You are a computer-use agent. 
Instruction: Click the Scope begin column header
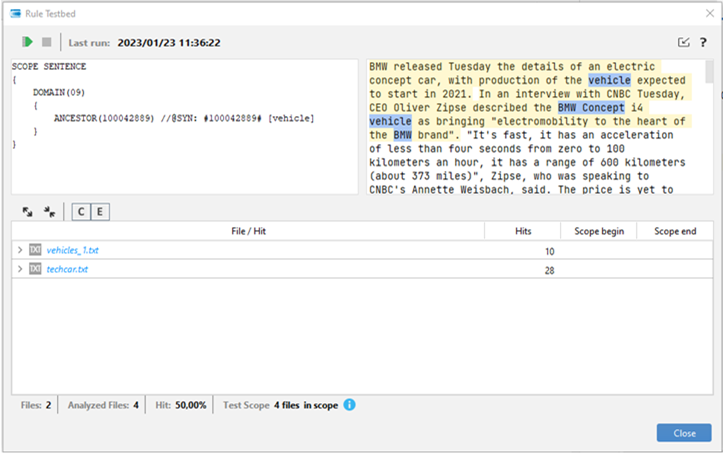click(x=598, y=231)
